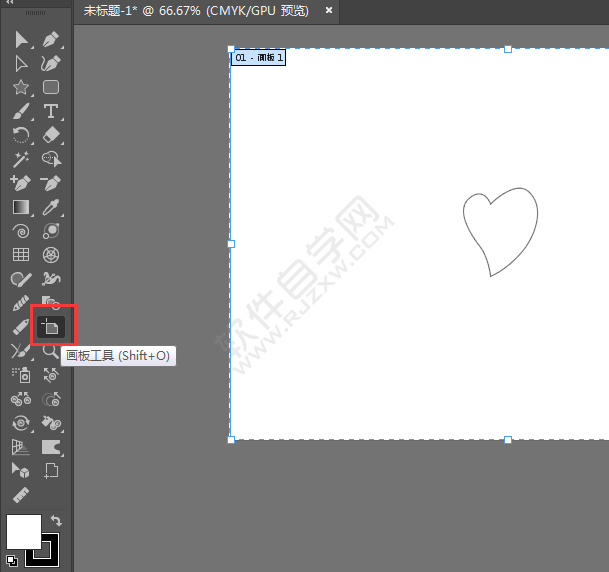The width and height of the screenshot is (609, 572).
Task: Choose the Rotate tool
Action: [21, 136]
